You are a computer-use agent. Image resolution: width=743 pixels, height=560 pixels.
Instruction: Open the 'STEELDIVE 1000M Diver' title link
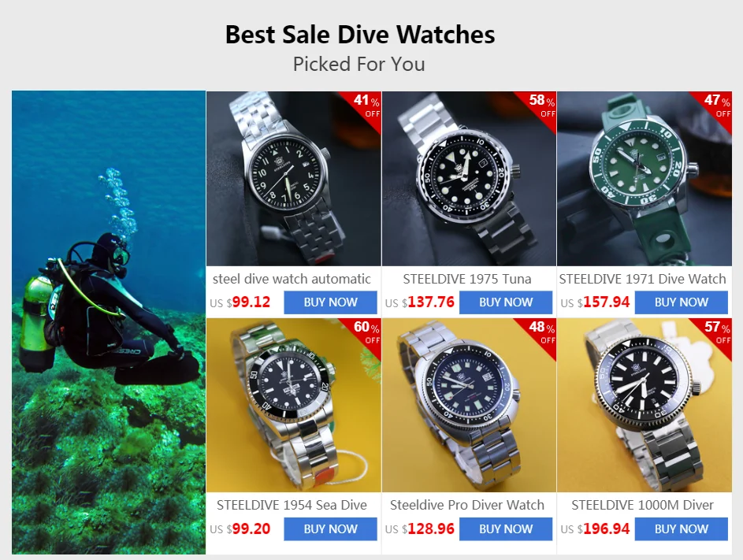coord(643,505)
